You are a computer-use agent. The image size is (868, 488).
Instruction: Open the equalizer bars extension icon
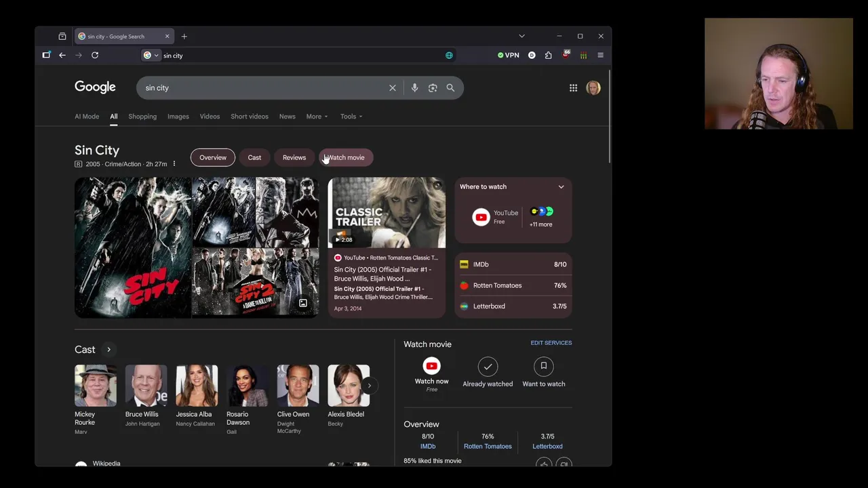point(583,56)
